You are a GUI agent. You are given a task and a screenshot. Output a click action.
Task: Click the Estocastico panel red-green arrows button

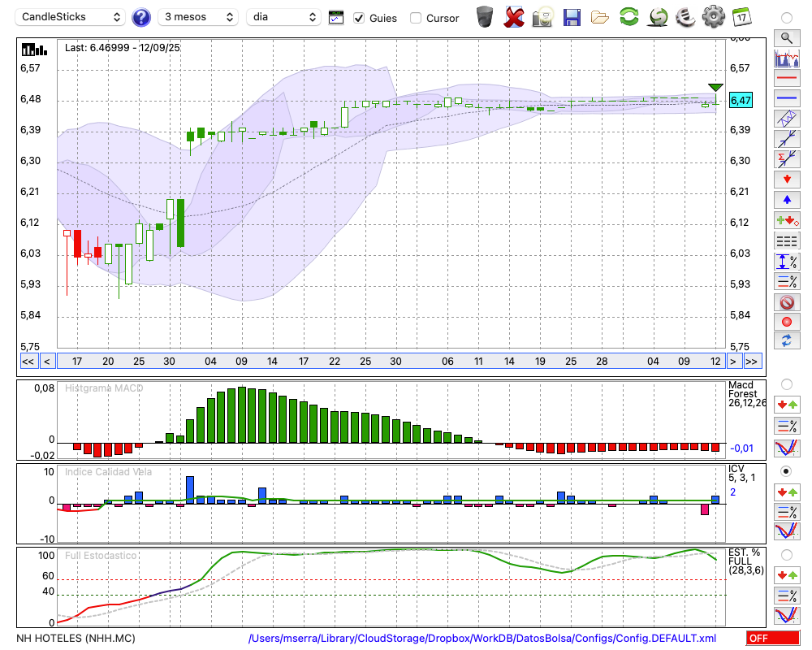pyautogui.click(x=787, y=574)
